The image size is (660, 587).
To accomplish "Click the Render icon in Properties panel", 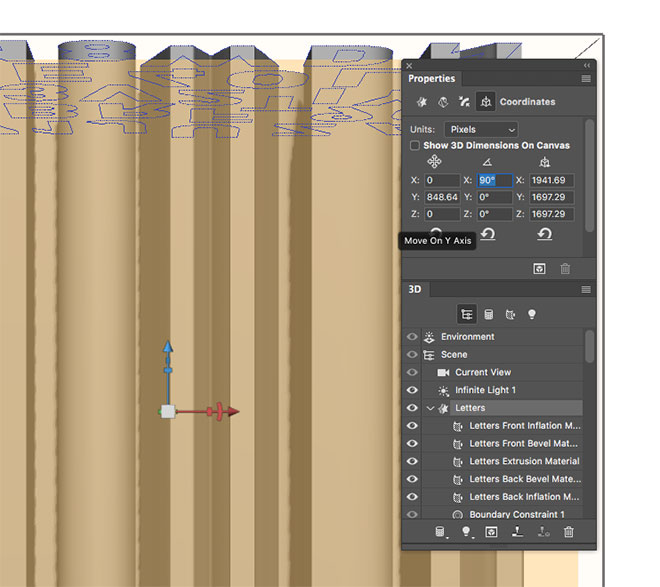I will [x=539, y=269].
